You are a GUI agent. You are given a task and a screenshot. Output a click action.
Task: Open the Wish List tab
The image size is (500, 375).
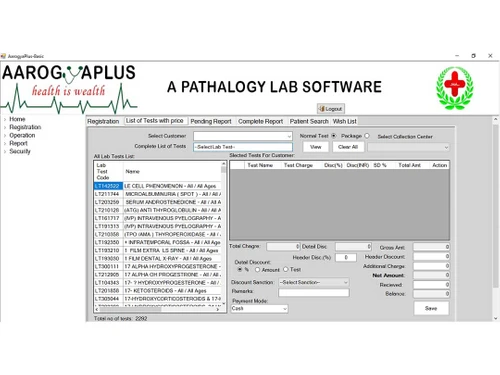coord(345,121)
